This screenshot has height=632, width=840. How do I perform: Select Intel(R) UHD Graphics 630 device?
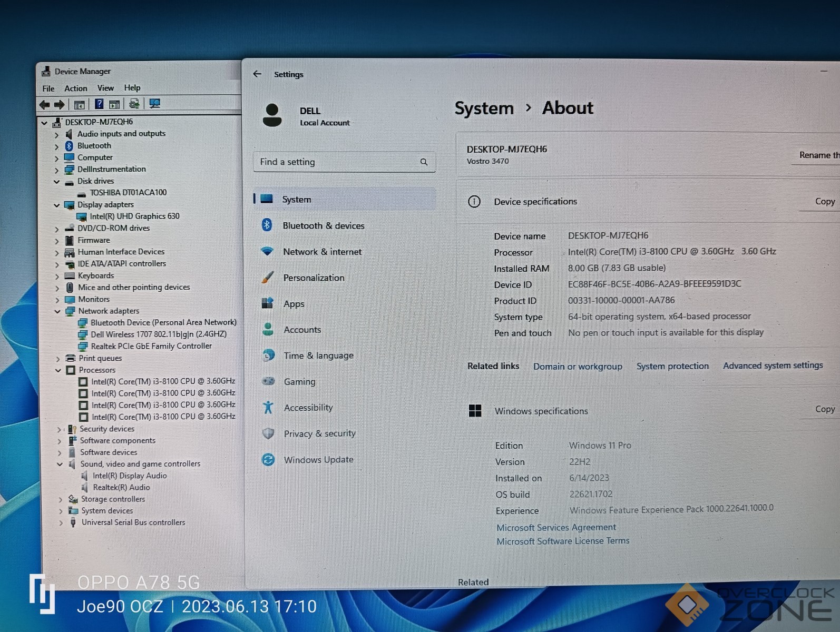click(x=134, y=216)
